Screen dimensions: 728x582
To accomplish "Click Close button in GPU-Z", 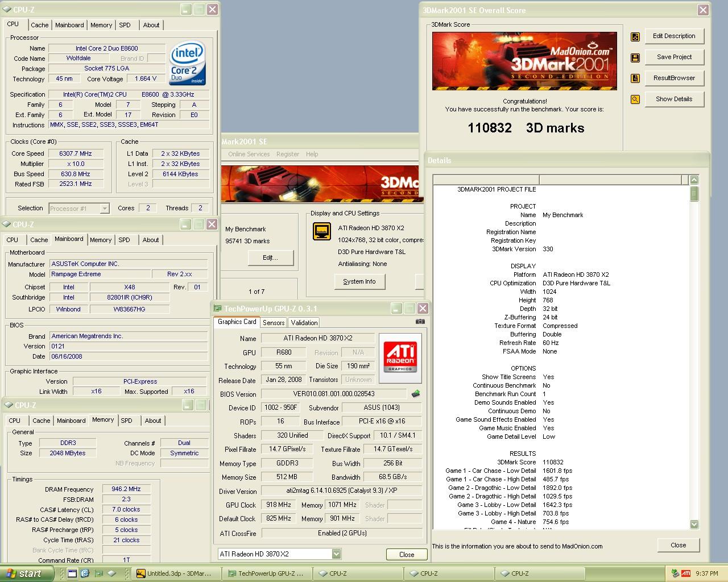I will point(406,555).
